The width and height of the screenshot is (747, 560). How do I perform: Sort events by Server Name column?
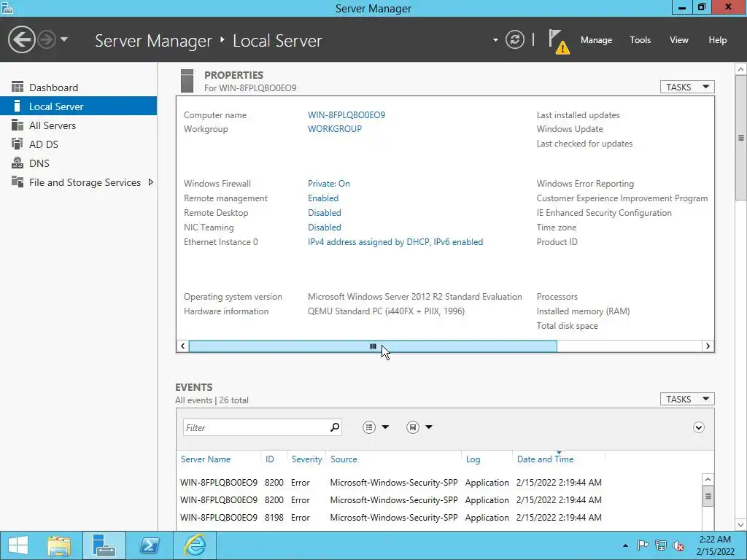206,459
